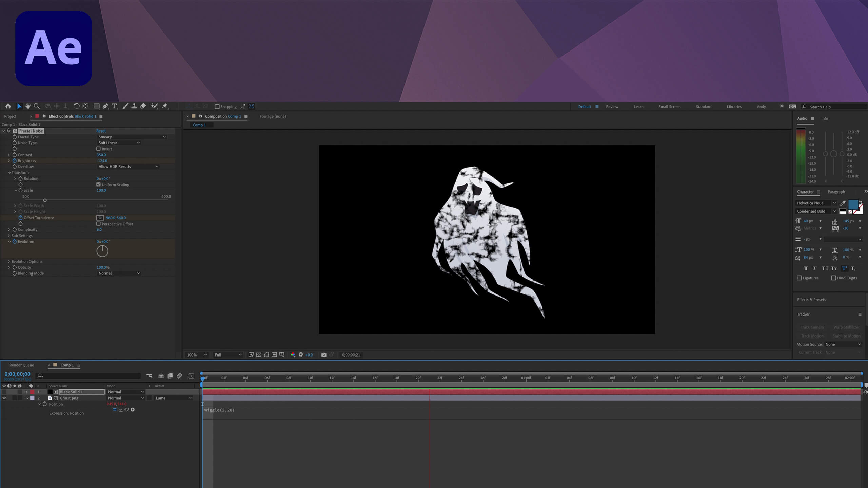868x488 pixels.
Task: Select the Rectangle shape tool
Action: coord(96,106)
